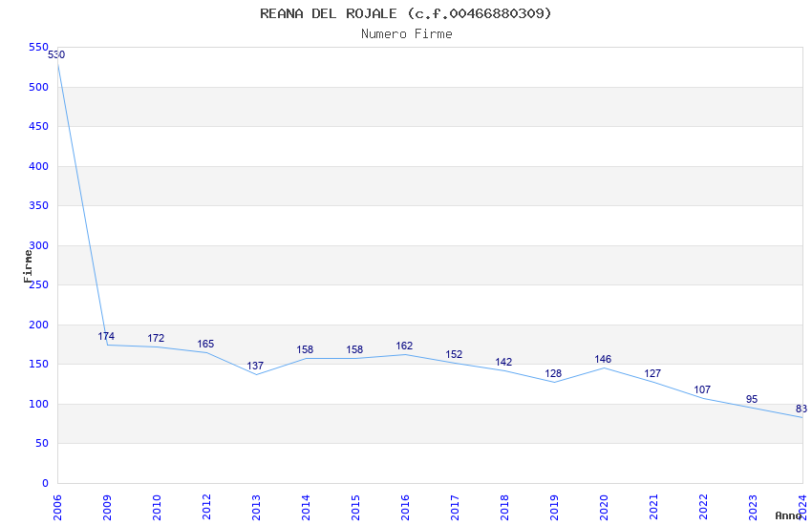812x525 pixels.
Task: Click the x-axis year 2006
Action: point(57,508)
